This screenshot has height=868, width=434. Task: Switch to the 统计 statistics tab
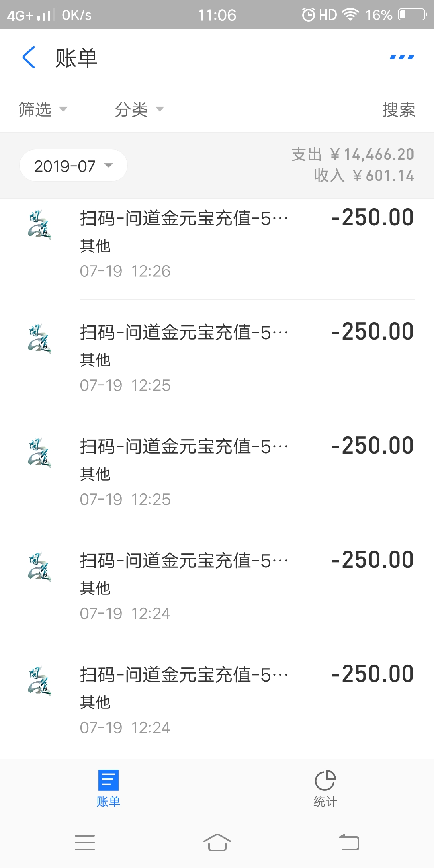point(325,802)
